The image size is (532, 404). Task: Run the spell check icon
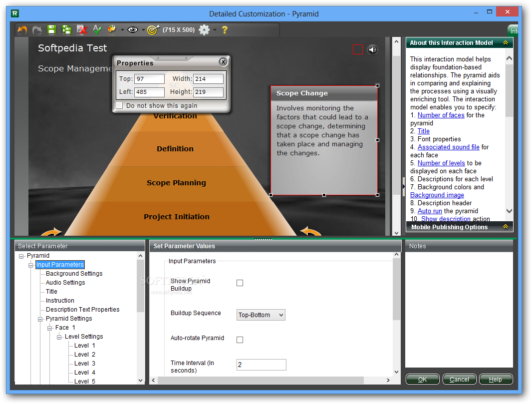point(97,30)
